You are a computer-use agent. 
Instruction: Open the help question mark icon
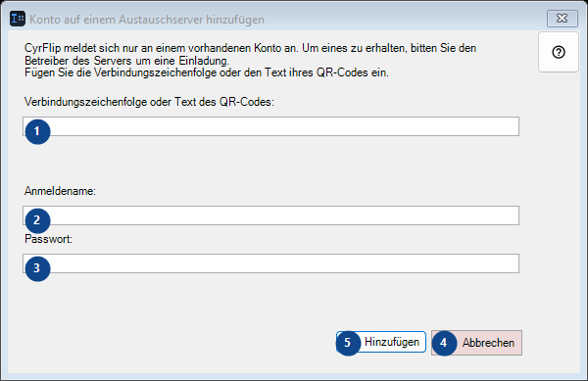tap(559, 52)
